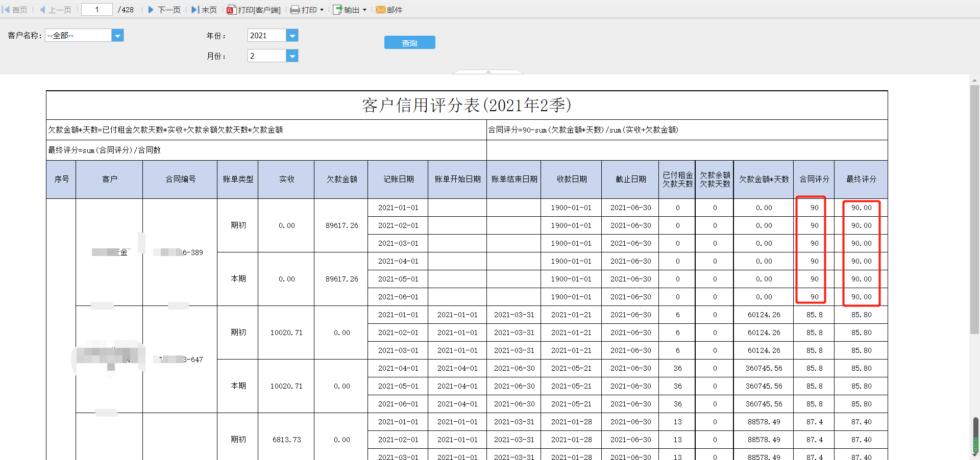The image size is (980, 460).
Task: Click the 客户 column header
Action: [x=109, y=180]
